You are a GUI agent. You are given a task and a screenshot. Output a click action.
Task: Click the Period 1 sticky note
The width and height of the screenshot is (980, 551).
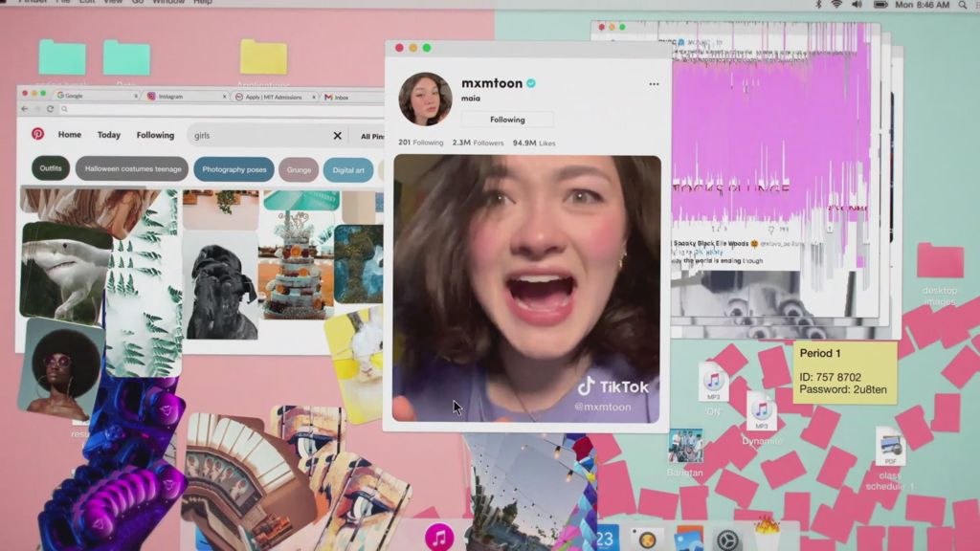click(x=844, y=372)
